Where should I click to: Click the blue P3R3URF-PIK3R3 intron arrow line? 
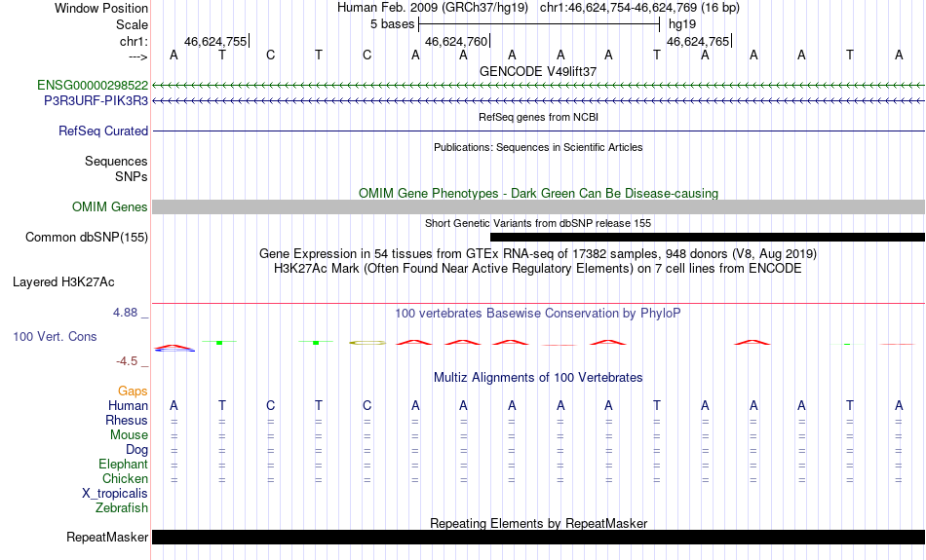(539, 101)
